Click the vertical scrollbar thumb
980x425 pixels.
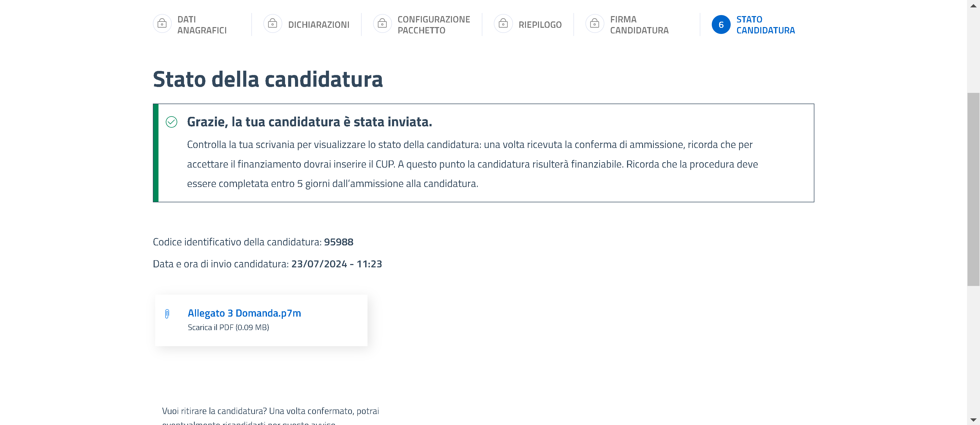[973, 189]
